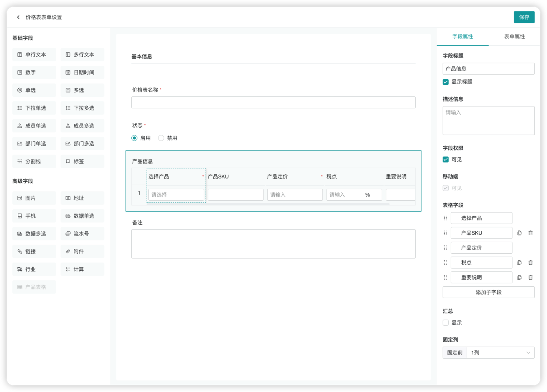The width and height of the screenshot is (547, 392).
Task: Click the 添加子字段 button
Action: pyautogui.click(x=488, y=292)
